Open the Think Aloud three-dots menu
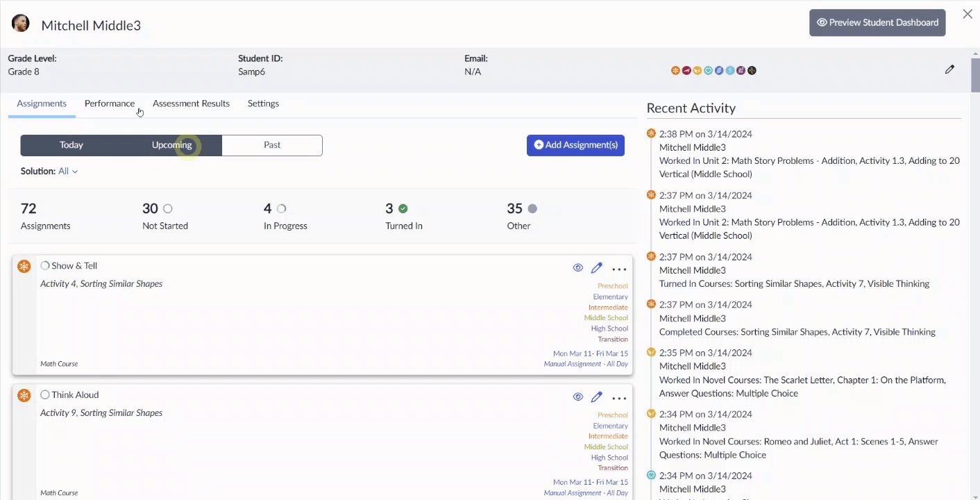 (x=619, y=398)
